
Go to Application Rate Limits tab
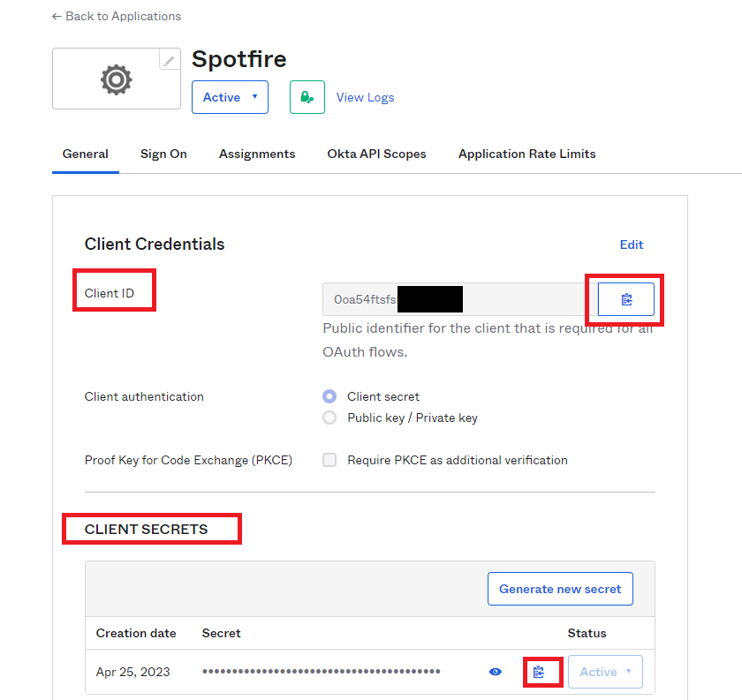point(526,154)
